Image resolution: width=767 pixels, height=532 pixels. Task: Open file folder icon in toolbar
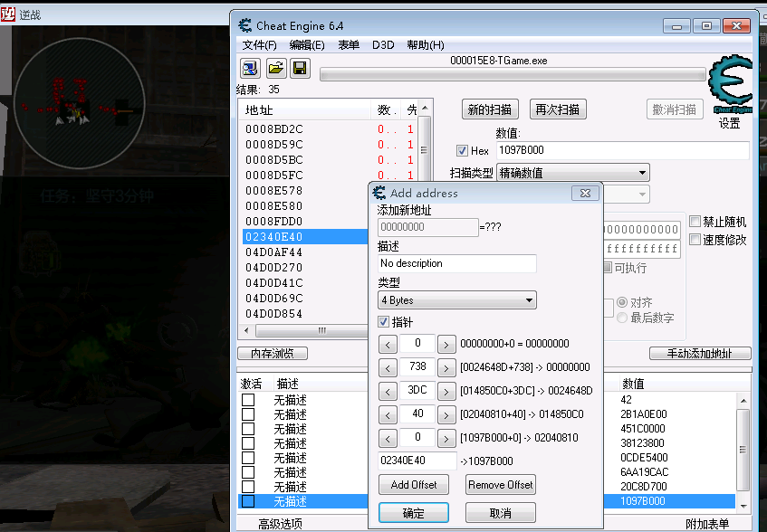point(276,68)
